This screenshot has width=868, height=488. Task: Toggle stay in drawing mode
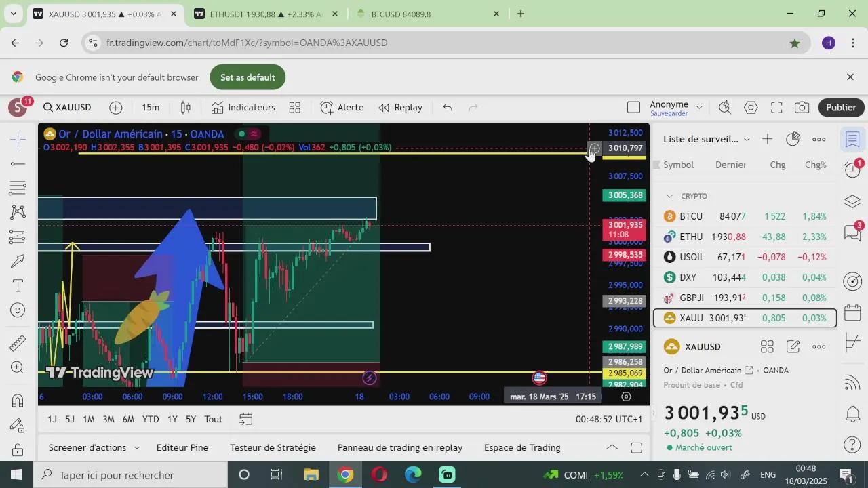click(x=18, y=426)
